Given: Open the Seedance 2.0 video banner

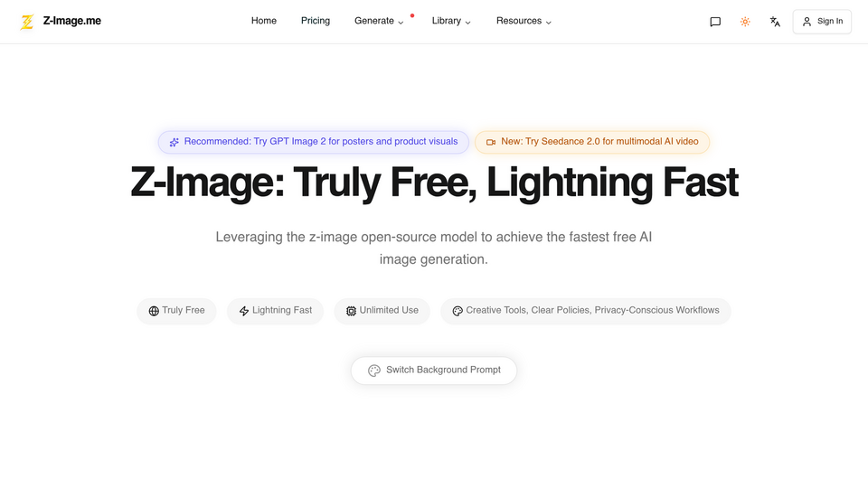Looking at the screenshot, I should point(592,142).
